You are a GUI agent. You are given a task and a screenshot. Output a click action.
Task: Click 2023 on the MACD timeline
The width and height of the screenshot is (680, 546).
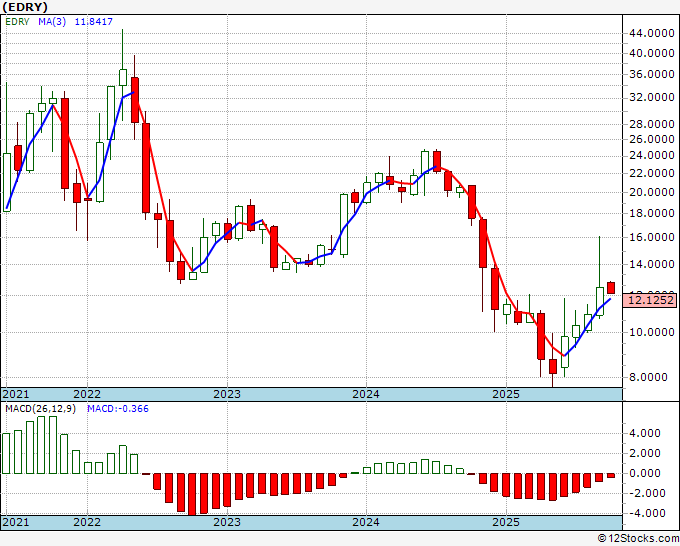[227, 522]
